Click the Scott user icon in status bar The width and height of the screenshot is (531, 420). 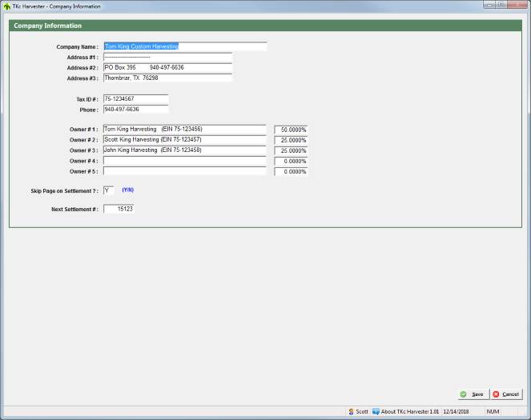tap(352, 411)
